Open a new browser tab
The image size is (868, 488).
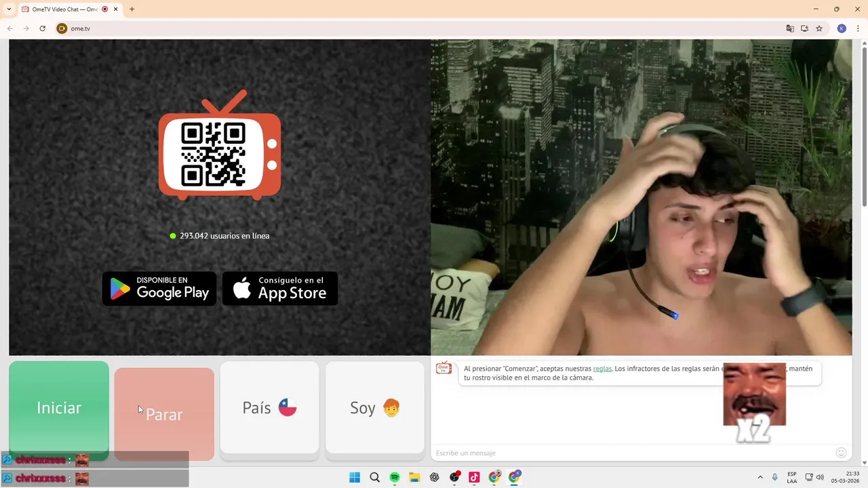coord(132,9)
